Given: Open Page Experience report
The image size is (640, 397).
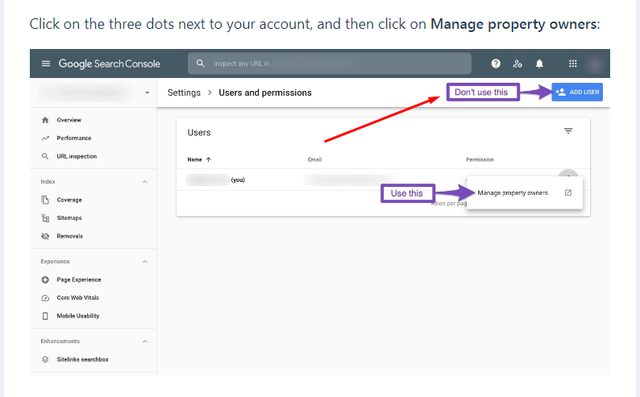Looking at the screenshot, I should pyautogui.click(x=79, y=279).
